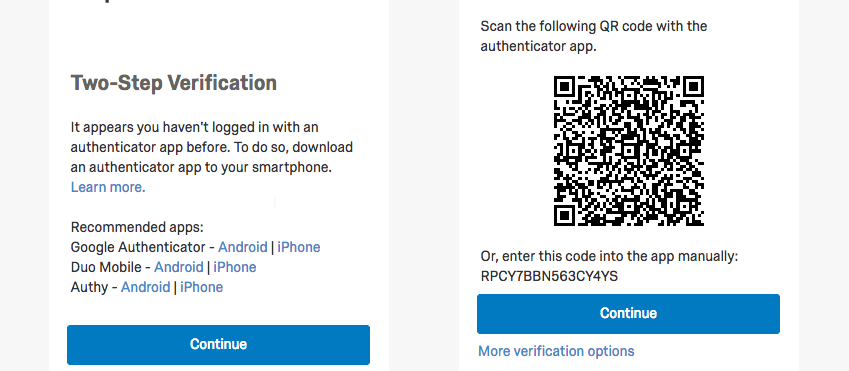Viewport: 849px width, 371px height.
Task: Open More verification options link
Action: pos(556,351)
